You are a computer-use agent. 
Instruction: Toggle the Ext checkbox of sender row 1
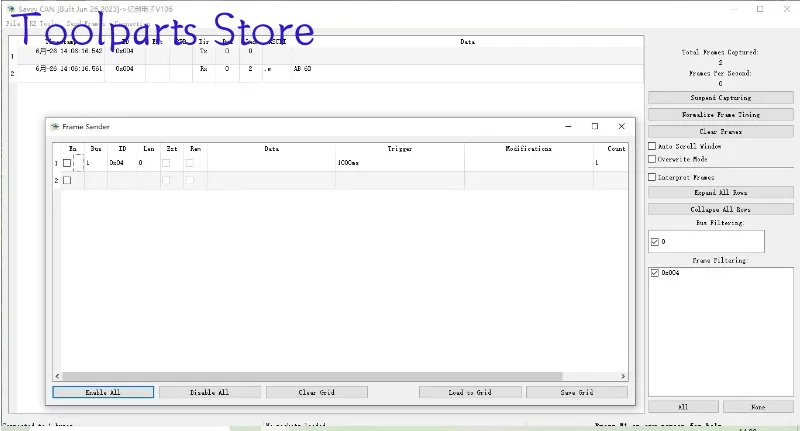tap(166, 163)
